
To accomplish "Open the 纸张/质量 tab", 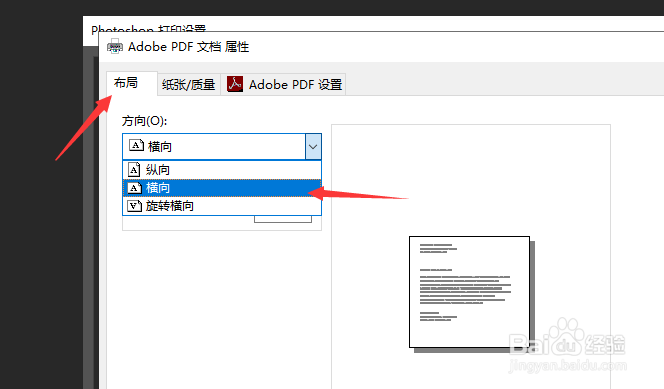I will coord(188,85).
